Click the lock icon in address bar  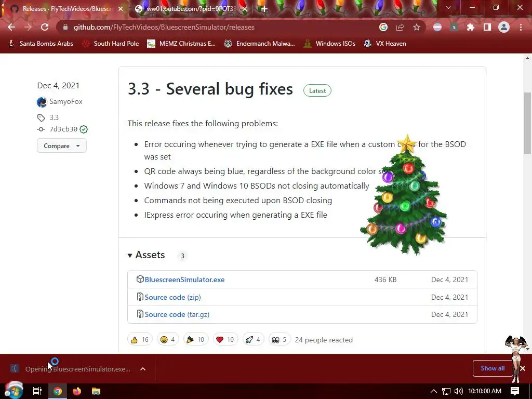(65, 27)
